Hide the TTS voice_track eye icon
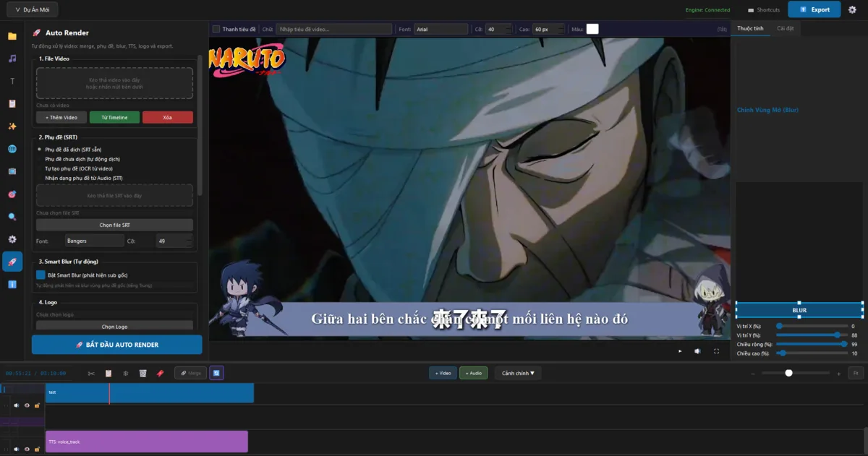Image resolution: width=868 pixels, height=456 pixels. click(x=27, y=449)
